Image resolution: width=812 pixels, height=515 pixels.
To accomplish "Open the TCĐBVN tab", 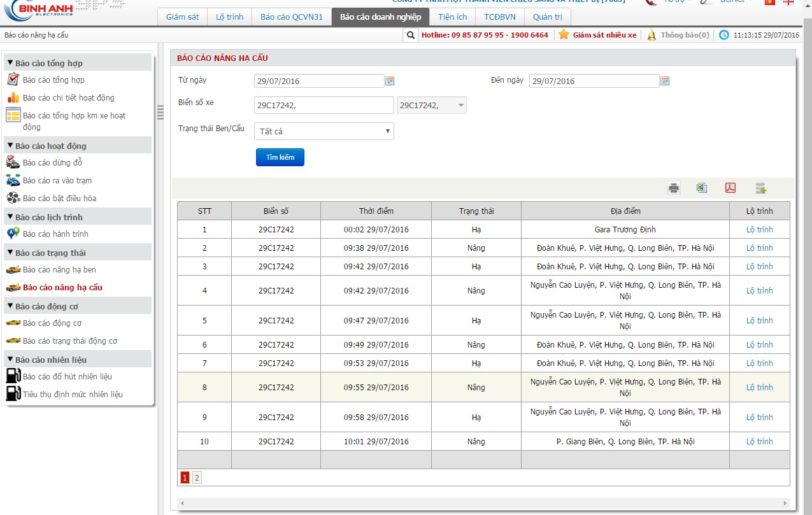I will coord(500,17).
